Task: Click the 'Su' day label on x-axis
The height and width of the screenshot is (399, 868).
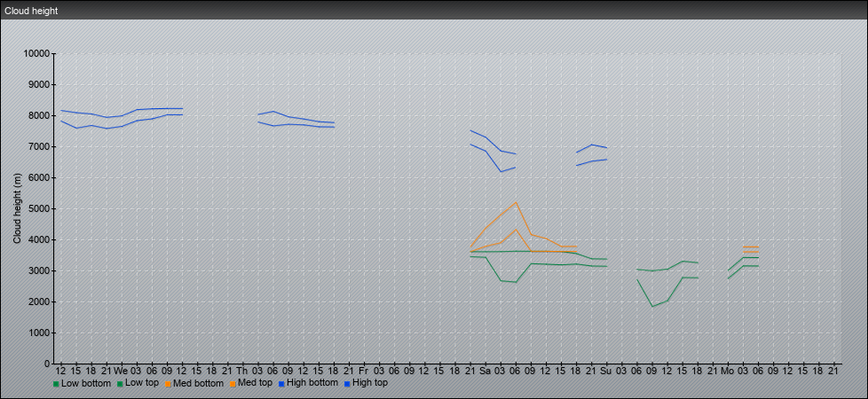Action: 606,370
